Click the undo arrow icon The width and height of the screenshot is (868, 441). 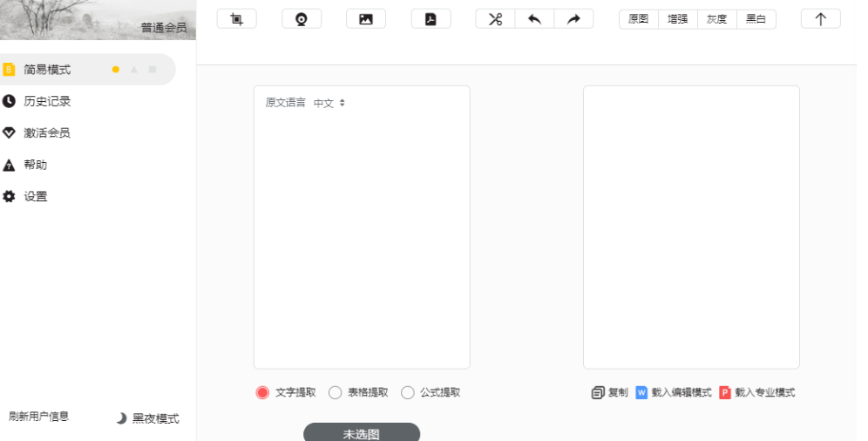[534, 19]
